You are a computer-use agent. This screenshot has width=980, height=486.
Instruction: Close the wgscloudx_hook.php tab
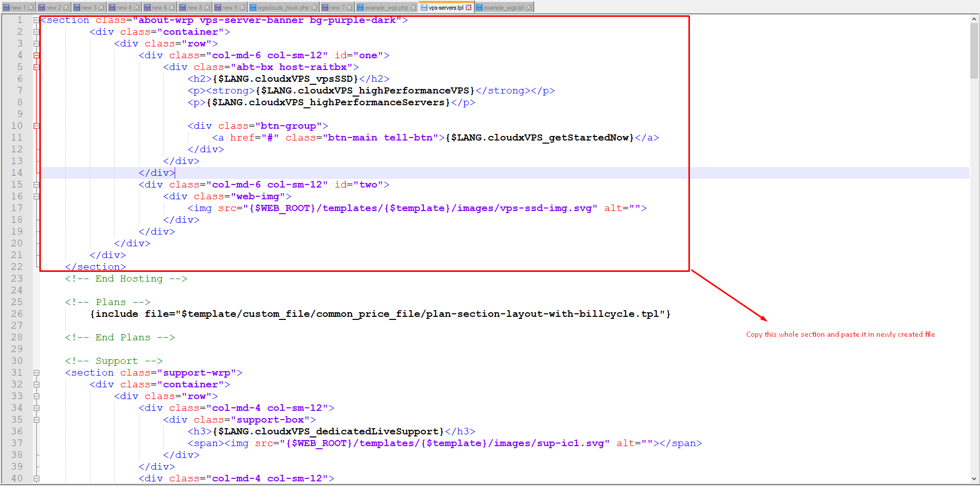coord(315,8)
